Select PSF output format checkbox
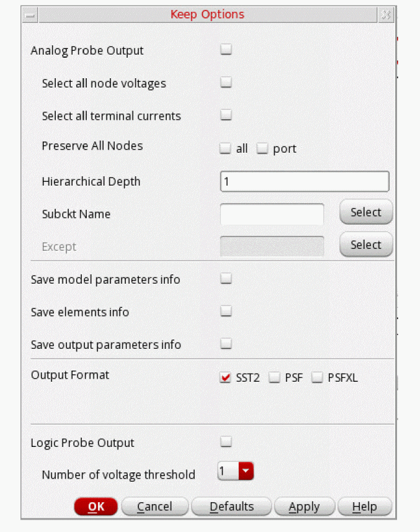This screenshot has width=420, height=532. pos(274,377)
